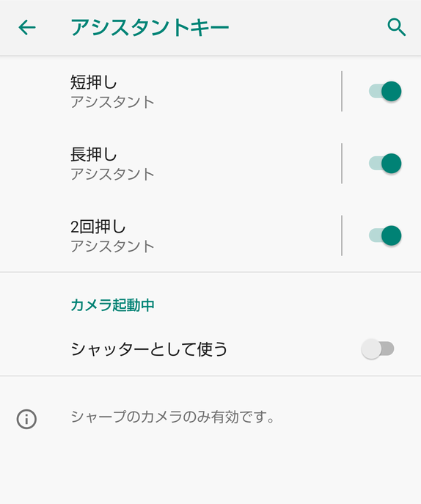Select アシスタント subtitle under 短押し
Screen dimensions: 421x504
[112, 102]
